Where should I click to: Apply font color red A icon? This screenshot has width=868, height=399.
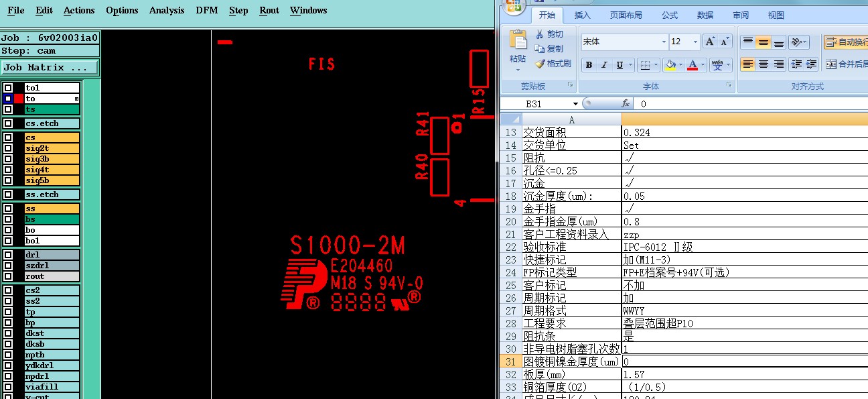pyautogui.click(x=693, y=65)
